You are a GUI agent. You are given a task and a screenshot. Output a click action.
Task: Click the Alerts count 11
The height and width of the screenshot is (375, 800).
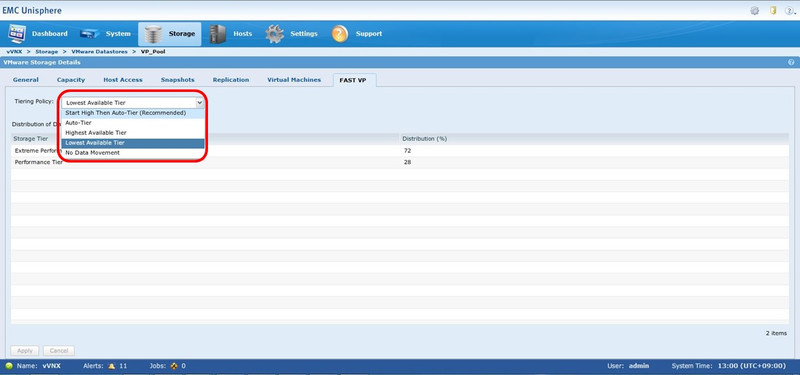pos(123,366)
